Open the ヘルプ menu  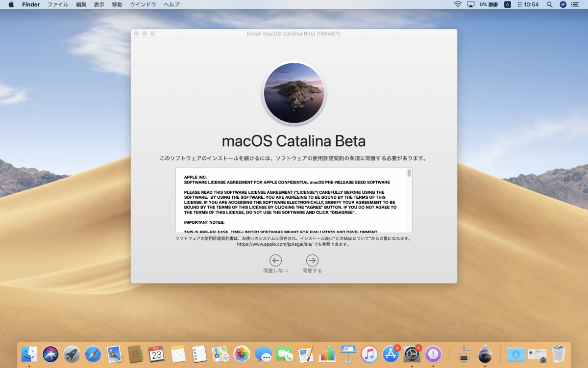point(171,4)
